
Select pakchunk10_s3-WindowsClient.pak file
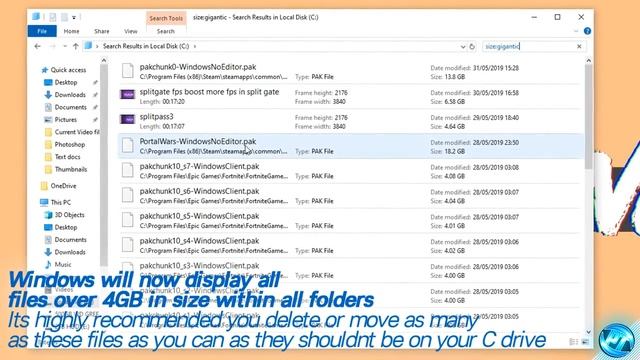[x=350, y=271]
